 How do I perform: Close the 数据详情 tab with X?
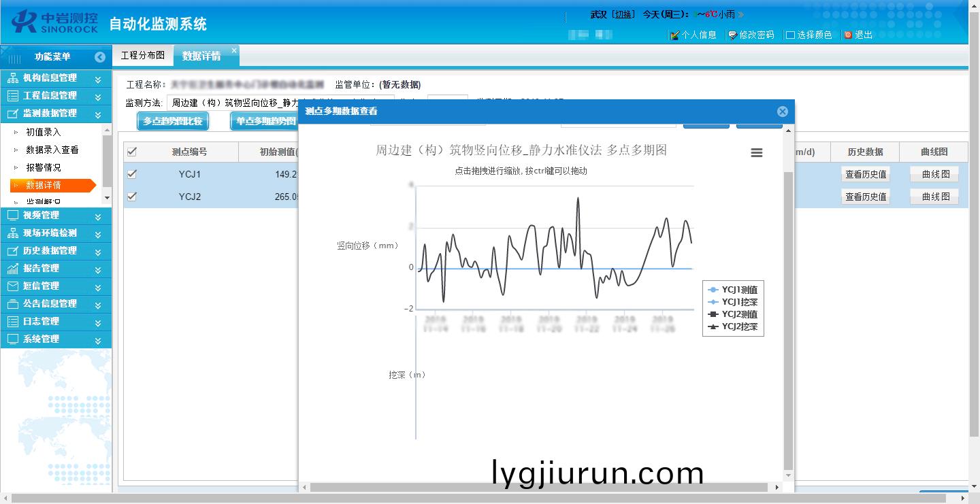click(x=234, y=50)
